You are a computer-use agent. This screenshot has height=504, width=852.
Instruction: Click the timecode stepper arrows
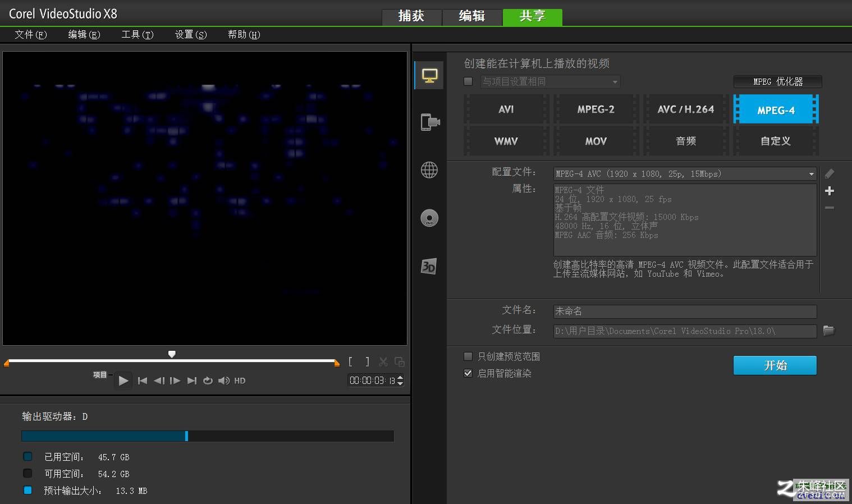(400, 381)
